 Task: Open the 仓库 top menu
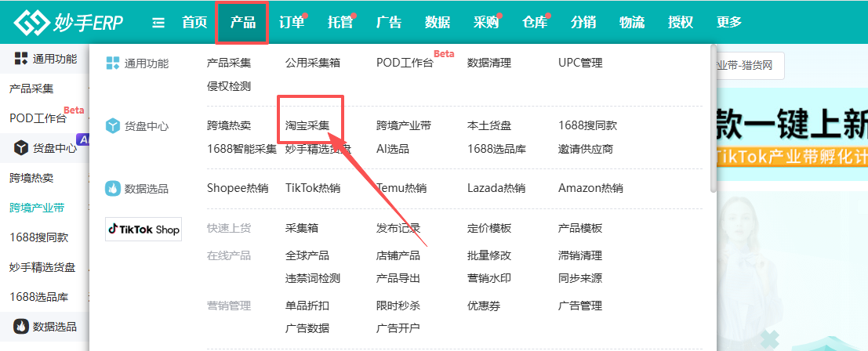coord(535,23)
